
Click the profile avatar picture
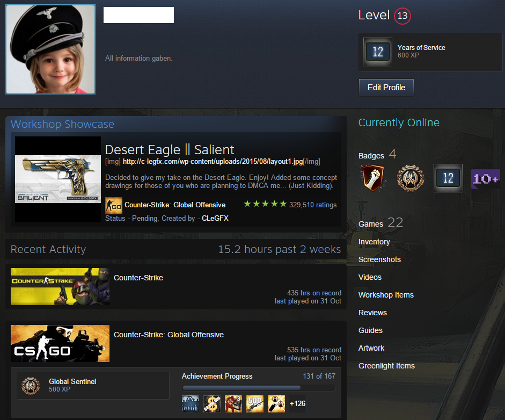click(50, 49)
